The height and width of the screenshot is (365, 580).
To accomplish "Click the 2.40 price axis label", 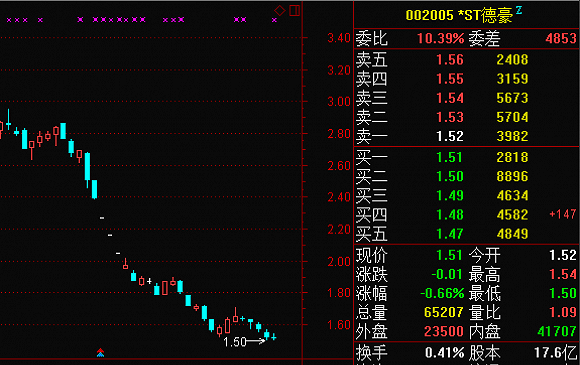I will click(x=339, y=197).
